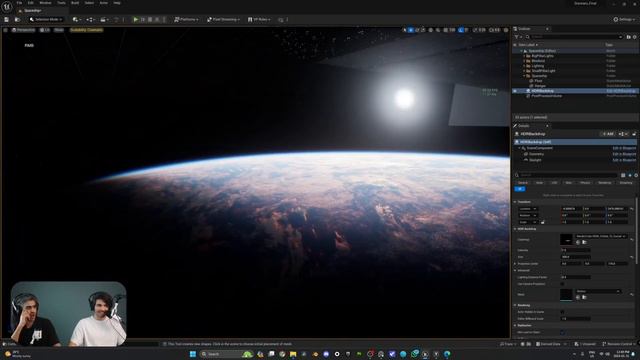Start Play in Editor with green play button

136,19
